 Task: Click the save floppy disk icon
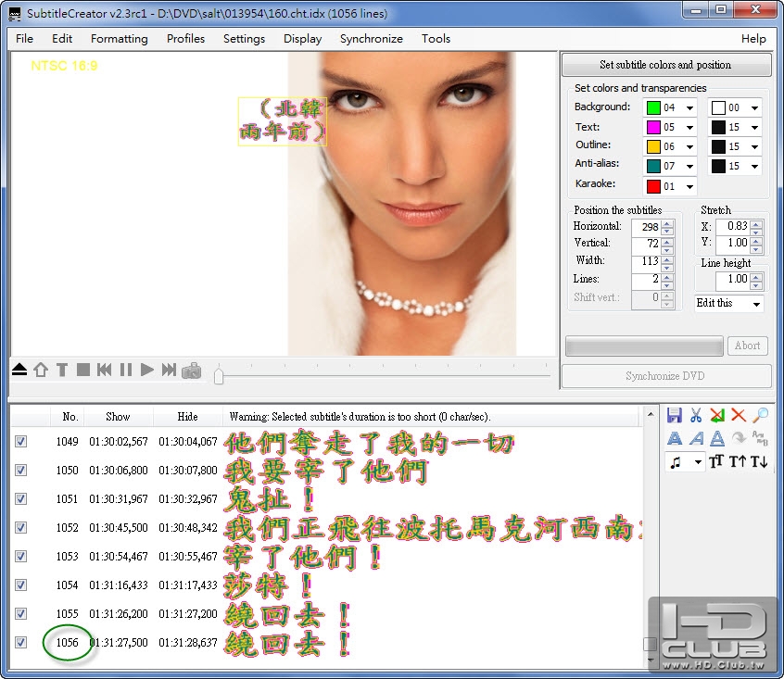click(x=675, y=416)
